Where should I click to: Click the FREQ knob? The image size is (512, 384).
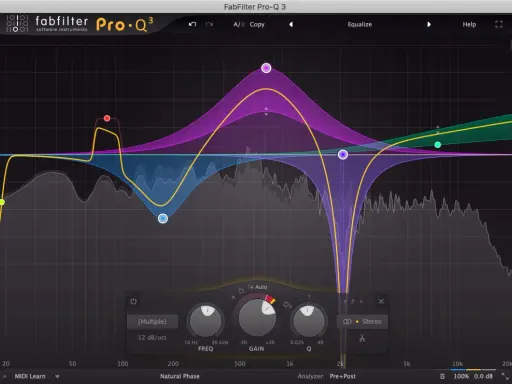point(206,320)
